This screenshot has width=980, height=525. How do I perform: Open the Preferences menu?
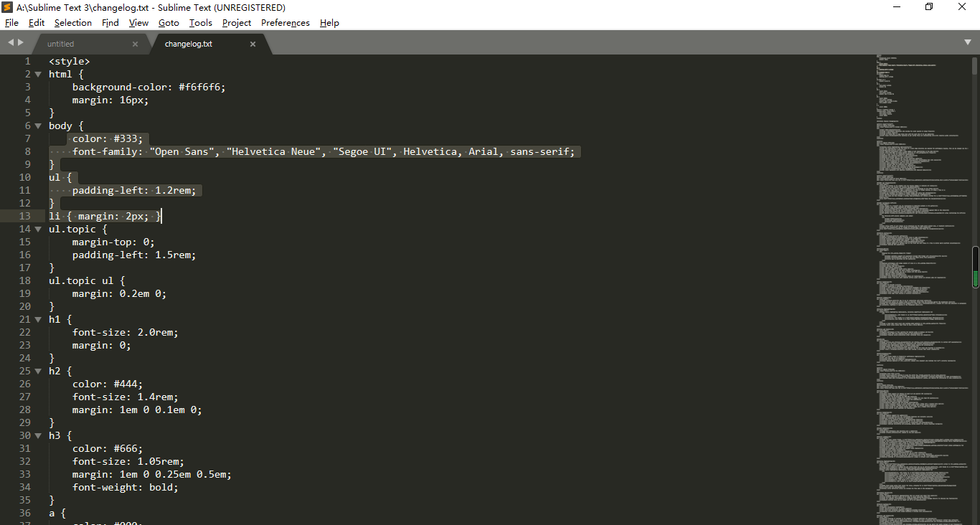(285, 22)
